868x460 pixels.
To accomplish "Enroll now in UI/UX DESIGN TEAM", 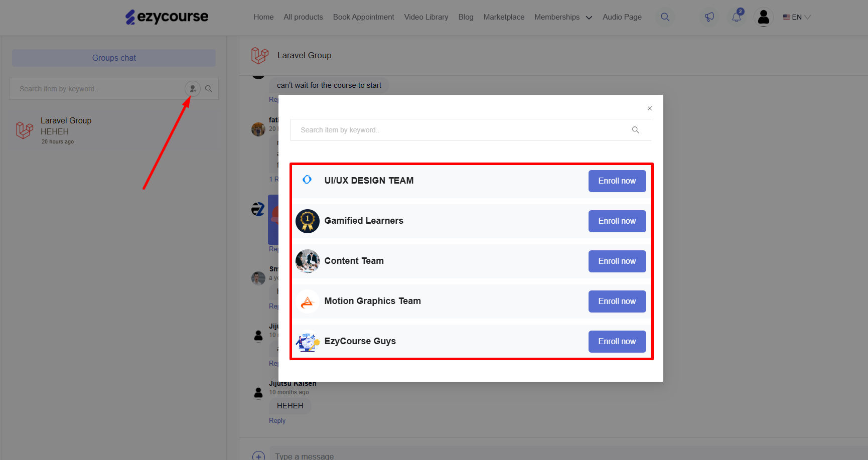I will pyautogui.click(x=617, y=181).
